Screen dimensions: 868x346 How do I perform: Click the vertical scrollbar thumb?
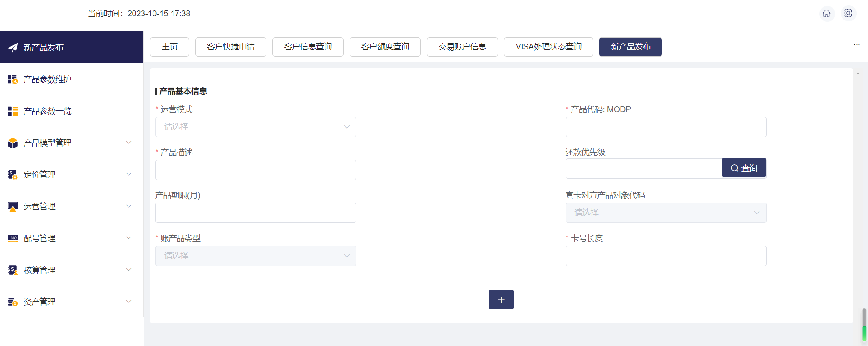tap(864, 325)
